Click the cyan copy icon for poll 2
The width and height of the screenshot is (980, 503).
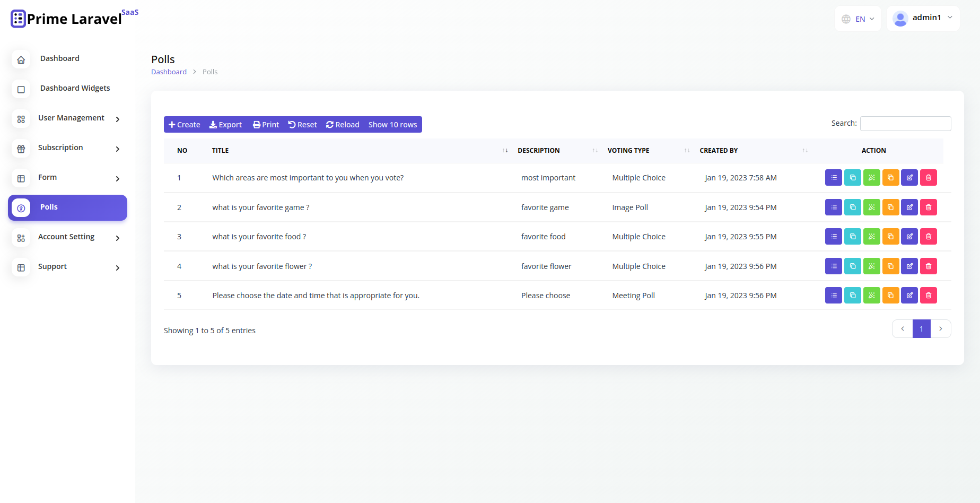[852, 207]
